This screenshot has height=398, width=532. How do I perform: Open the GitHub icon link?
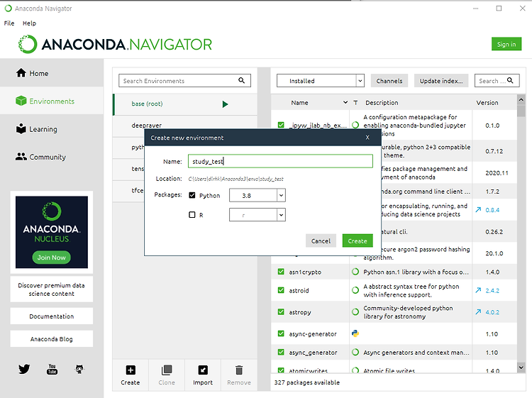79,369
